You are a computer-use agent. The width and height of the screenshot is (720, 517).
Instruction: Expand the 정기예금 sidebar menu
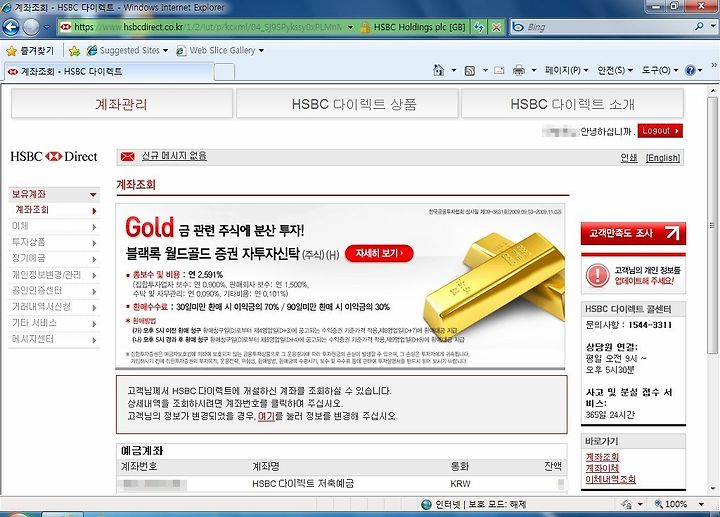54,258
